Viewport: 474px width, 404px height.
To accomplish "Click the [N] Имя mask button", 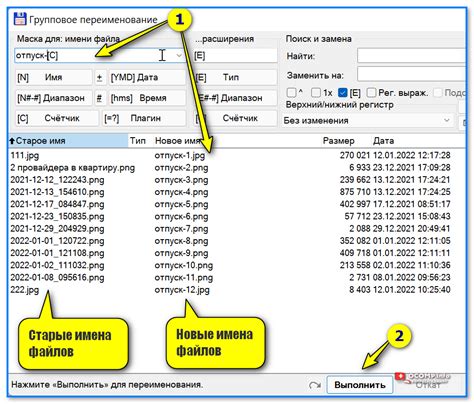I will (x=54, y=78).
